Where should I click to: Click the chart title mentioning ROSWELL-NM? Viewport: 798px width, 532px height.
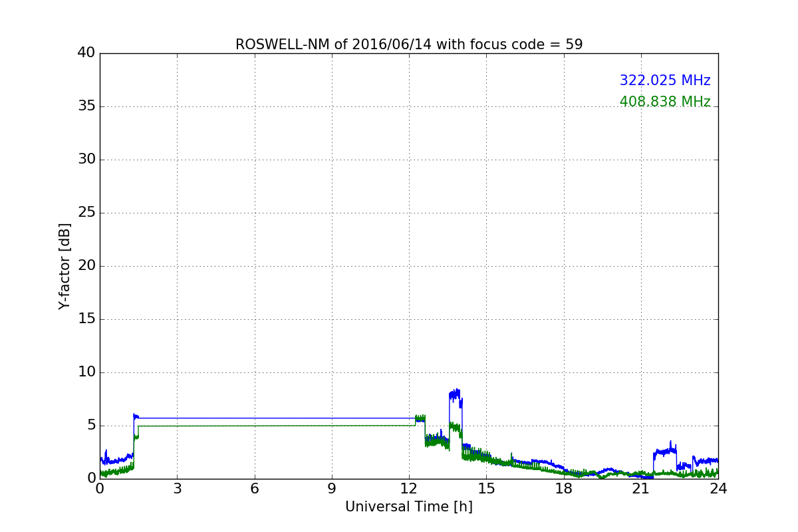pos(409,45)
